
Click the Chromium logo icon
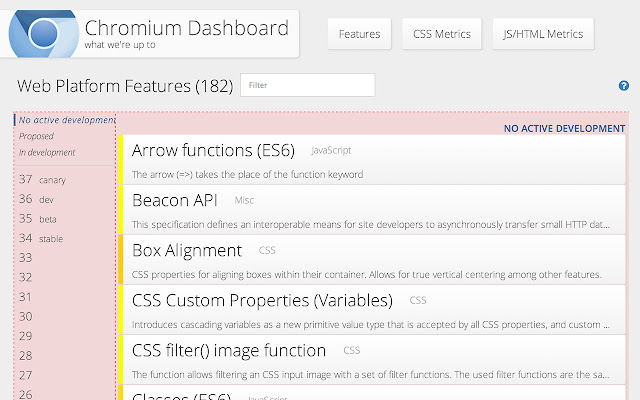[40, 32]
